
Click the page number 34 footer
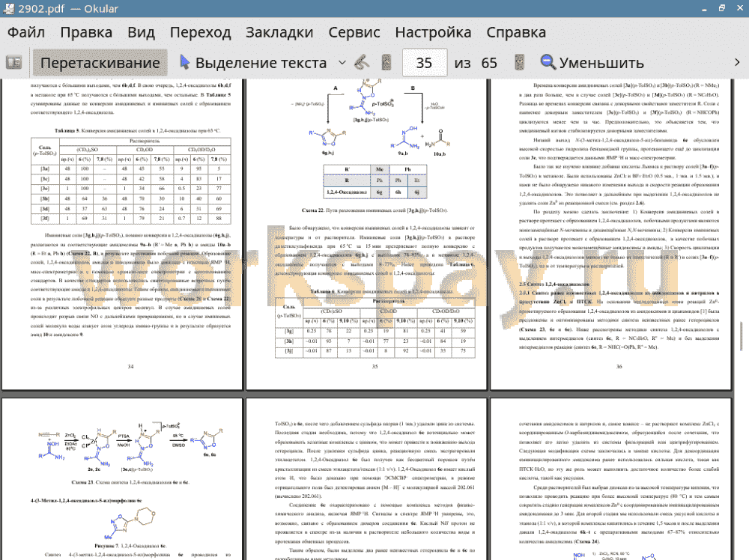tap(130, 367)
